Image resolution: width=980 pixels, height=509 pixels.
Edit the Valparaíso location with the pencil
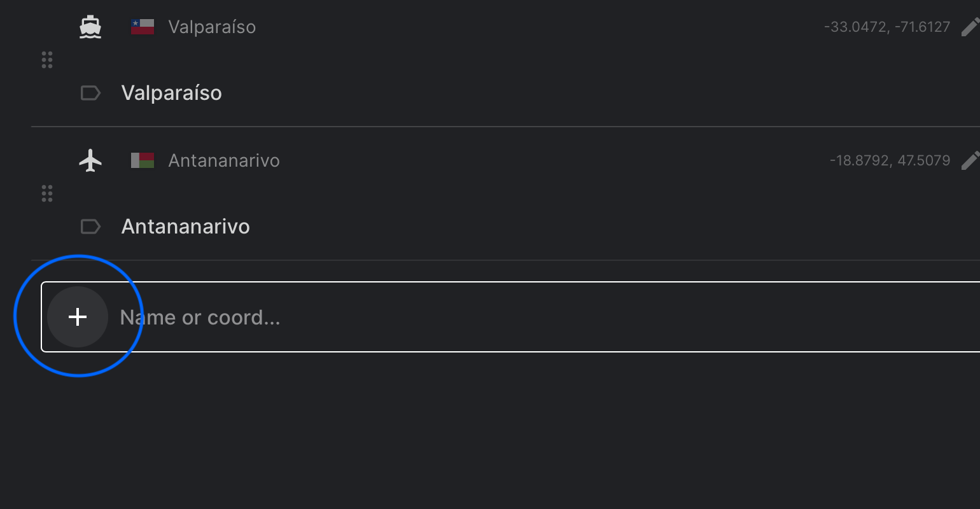coord(970,27)
